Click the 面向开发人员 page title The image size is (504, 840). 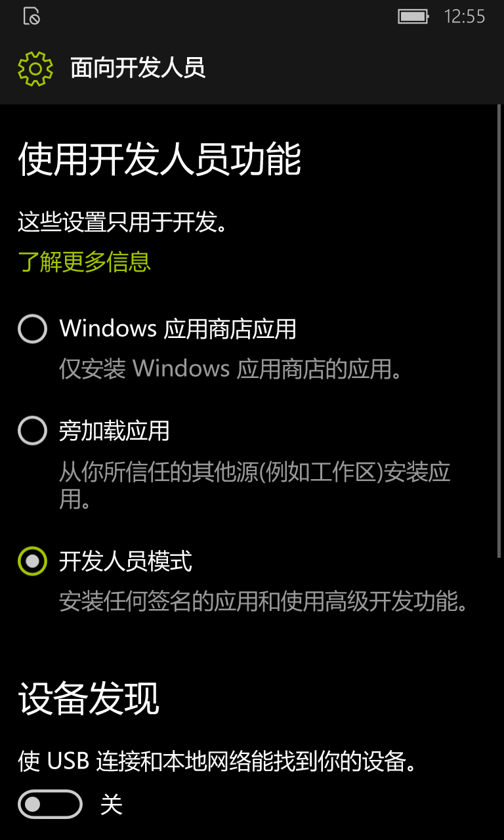point(138,68)
